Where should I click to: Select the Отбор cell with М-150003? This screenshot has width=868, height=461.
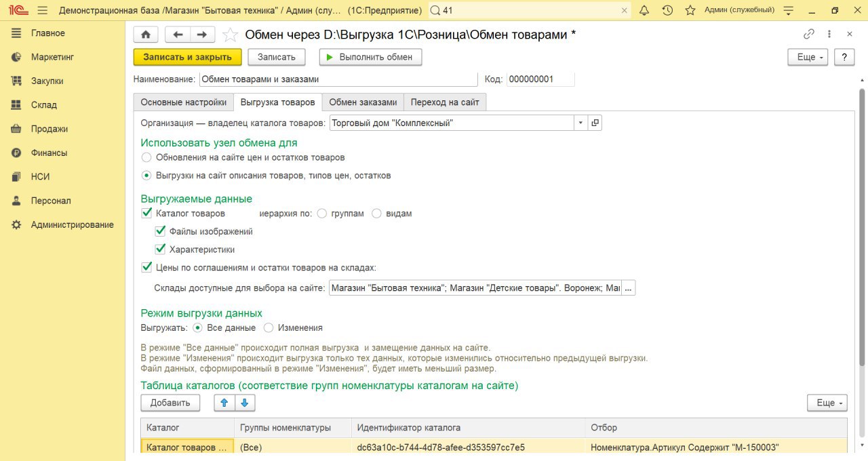pos(716,447)
